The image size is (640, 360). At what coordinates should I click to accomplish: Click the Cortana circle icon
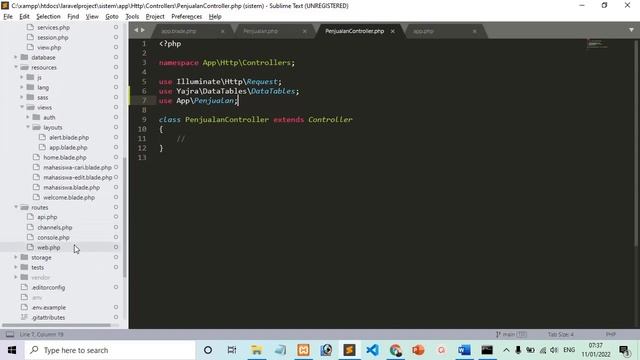point(208,350)
